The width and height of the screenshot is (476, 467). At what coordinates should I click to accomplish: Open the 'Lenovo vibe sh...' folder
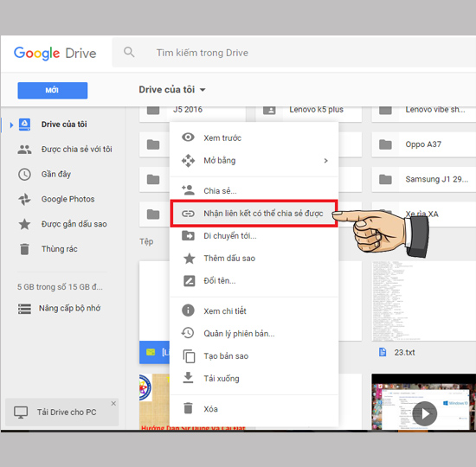pyautogui.click(x=424, y=114)
